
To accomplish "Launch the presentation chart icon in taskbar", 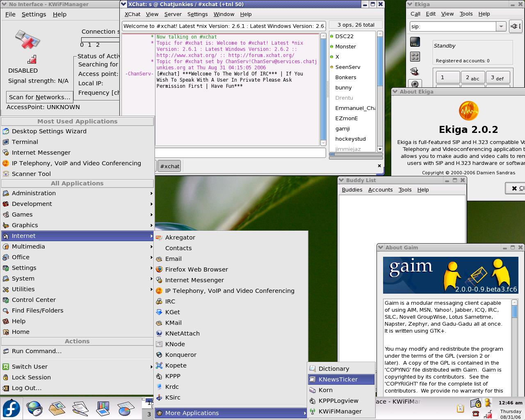I will [x=103, y=409].
